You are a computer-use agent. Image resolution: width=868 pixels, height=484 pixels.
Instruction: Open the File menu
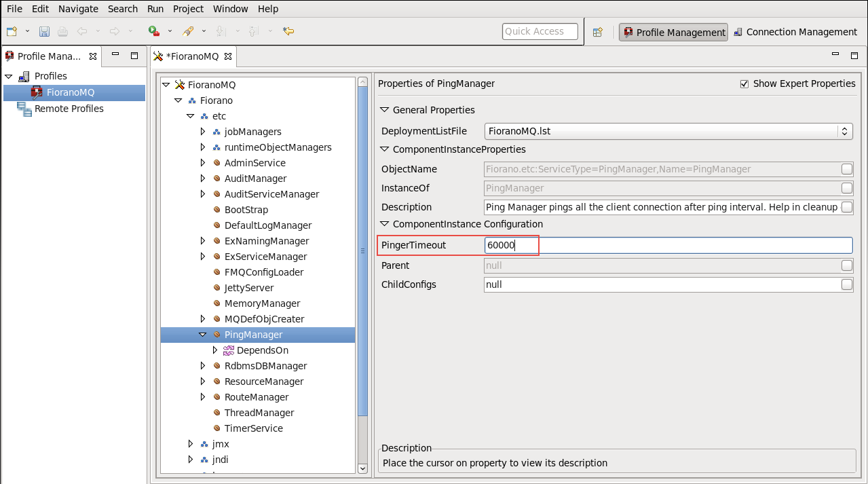(14, 9)
